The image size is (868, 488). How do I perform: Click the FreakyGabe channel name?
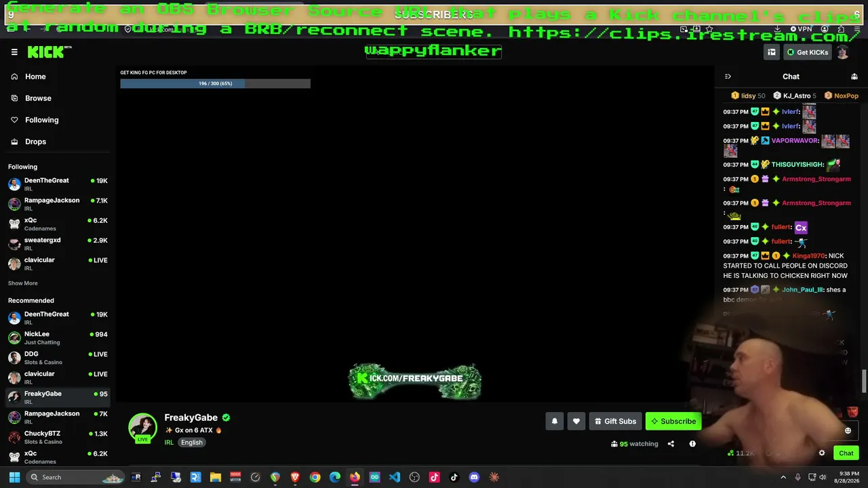[x=191, y=418]
